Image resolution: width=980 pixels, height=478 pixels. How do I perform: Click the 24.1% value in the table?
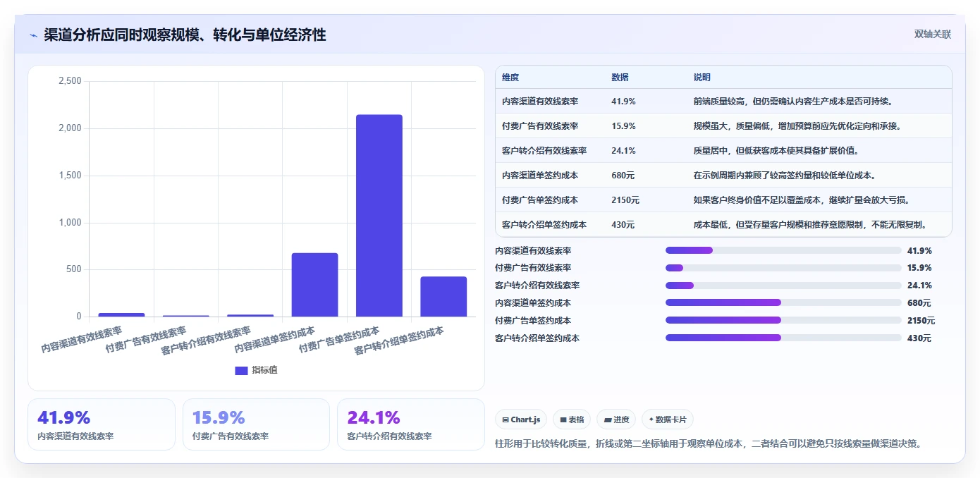click(623, 151)
